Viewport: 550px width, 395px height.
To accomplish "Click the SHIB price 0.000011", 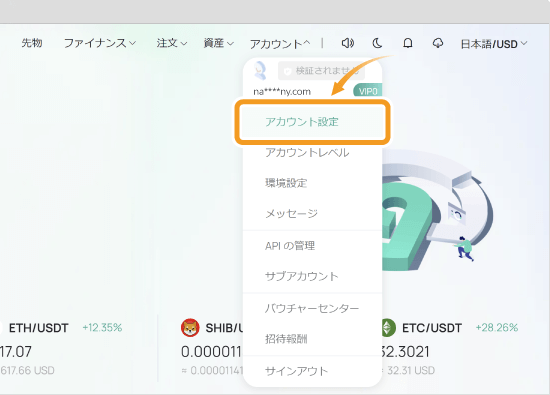I will coord(211,352).
